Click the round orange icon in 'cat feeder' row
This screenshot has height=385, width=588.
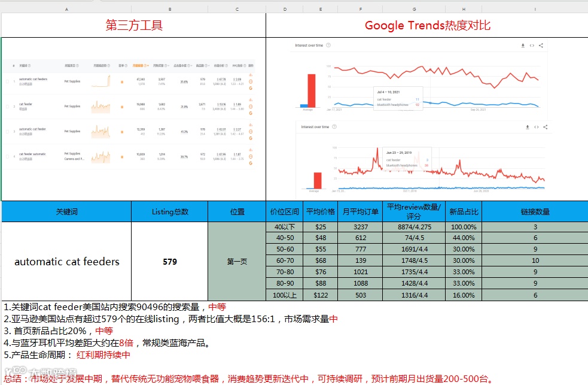pyautogui.click(x=251, y=107)
